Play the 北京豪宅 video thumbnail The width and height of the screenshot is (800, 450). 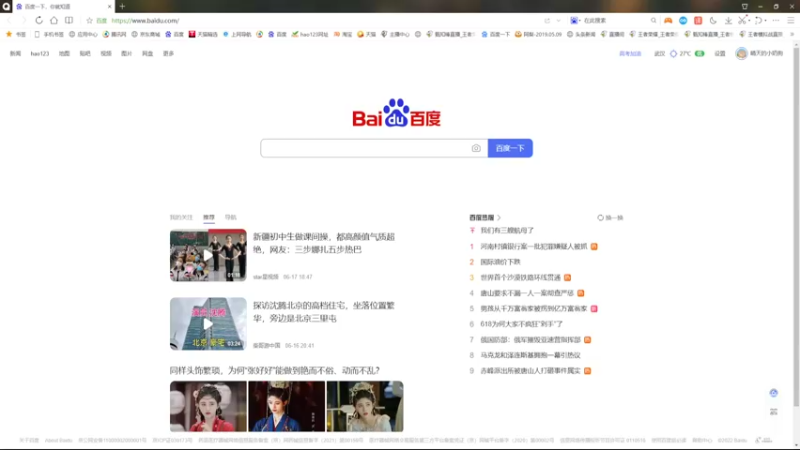pos(208,324)
